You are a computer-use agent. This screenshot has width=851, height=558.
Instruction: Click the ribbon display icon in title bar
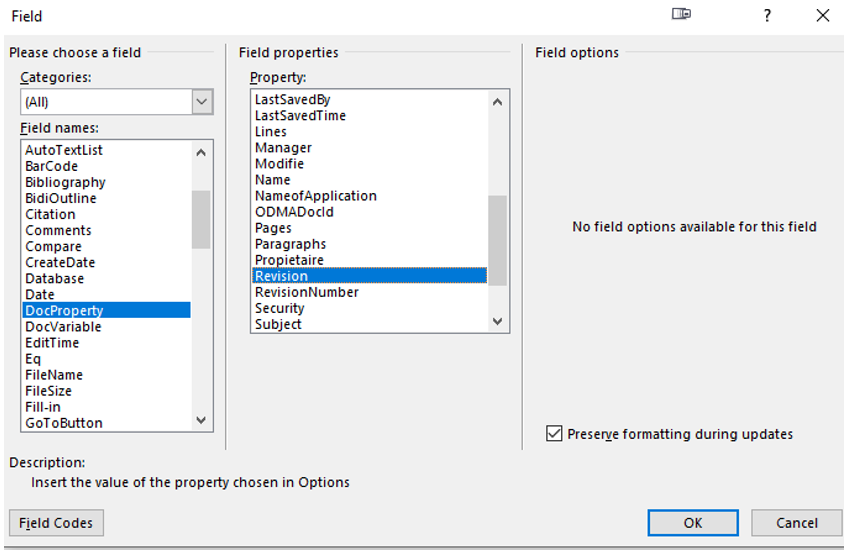681,14
